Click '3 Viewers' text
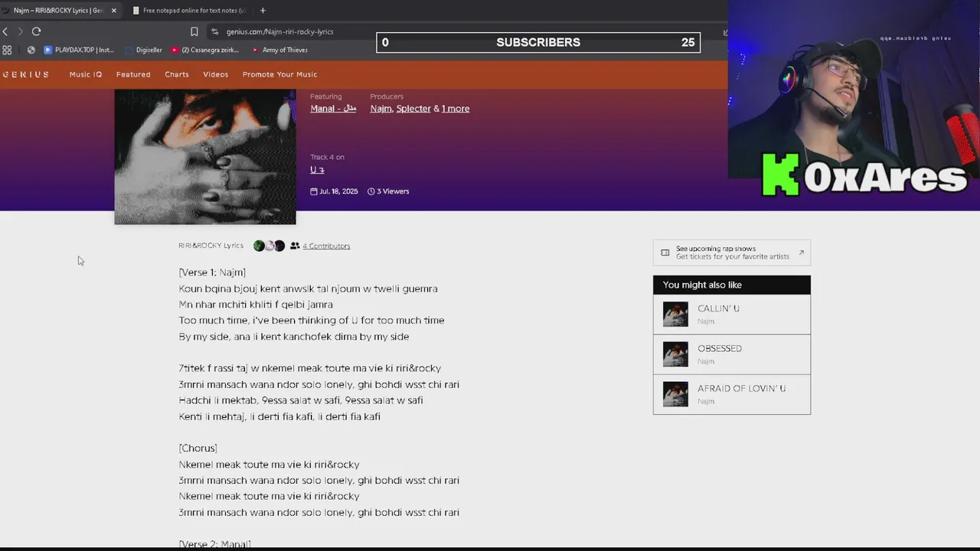Screen dimensions: 980x551 tap(393, 191)
